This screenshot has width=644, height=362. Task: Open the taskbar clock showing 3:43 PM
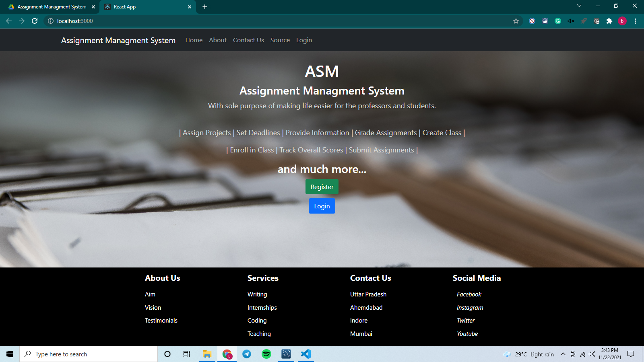[609, 354]
